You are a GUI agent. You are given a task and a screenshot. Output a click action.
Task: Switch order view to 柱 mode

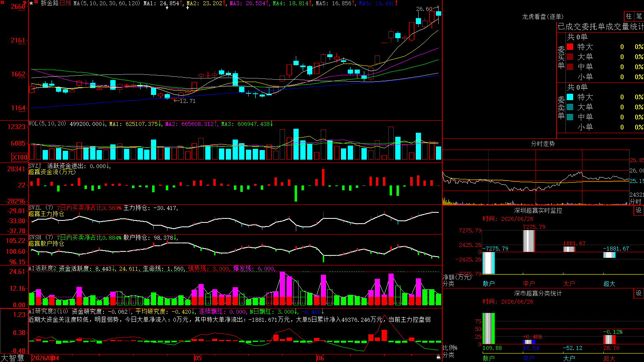coord(629,16)
